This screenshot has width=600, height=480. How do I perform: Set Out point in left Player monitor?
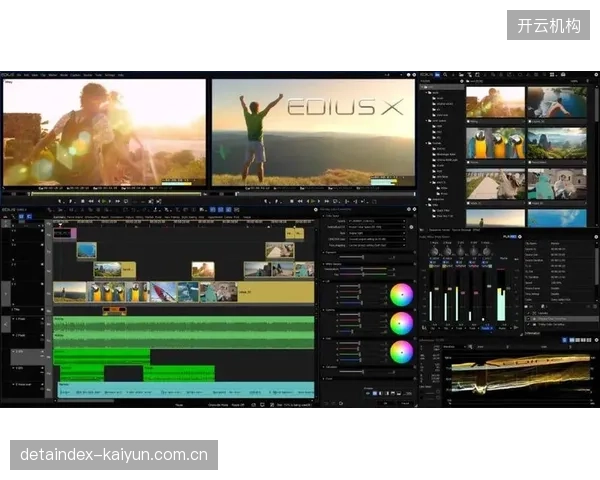[x=71, y=201]
